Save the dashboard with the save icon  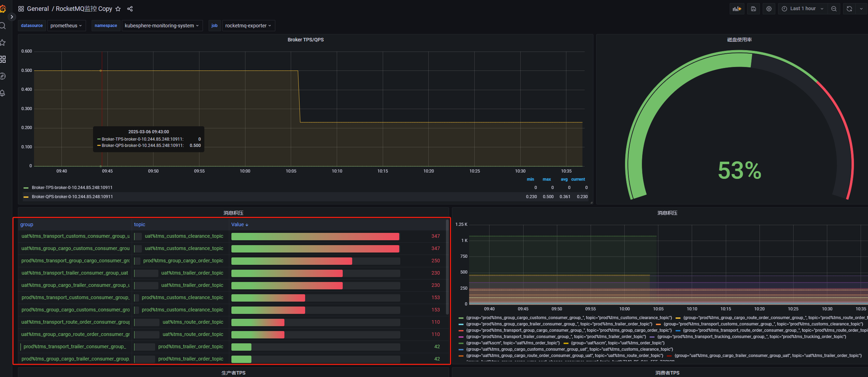coord(754,9)
